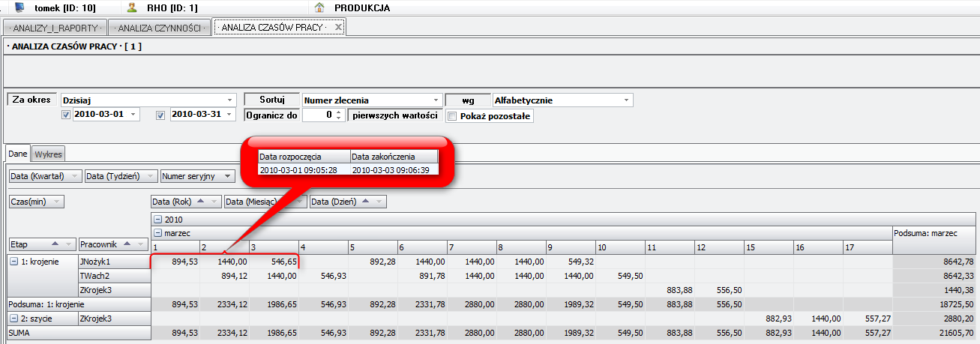Viewport: 980px width, 344px height.
Task: Open the Data (Tydzień) field filter
Action: tap(151, 176)
